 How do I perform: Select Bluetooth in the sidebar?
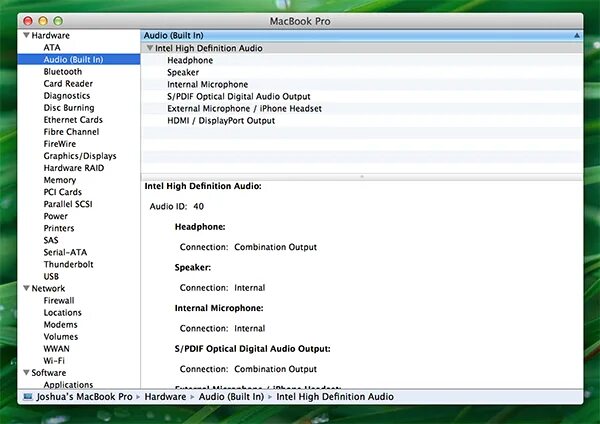[x=63, y=72]
